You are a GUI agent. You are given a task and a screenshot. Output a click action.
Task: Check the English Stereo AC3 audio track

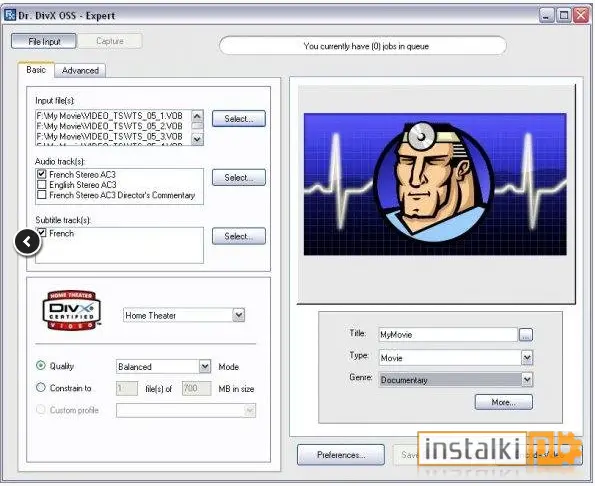(x=41, y=184)
